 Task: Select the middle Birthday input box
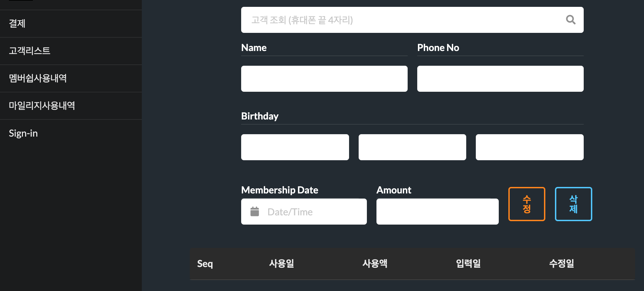tap(412, 147)
